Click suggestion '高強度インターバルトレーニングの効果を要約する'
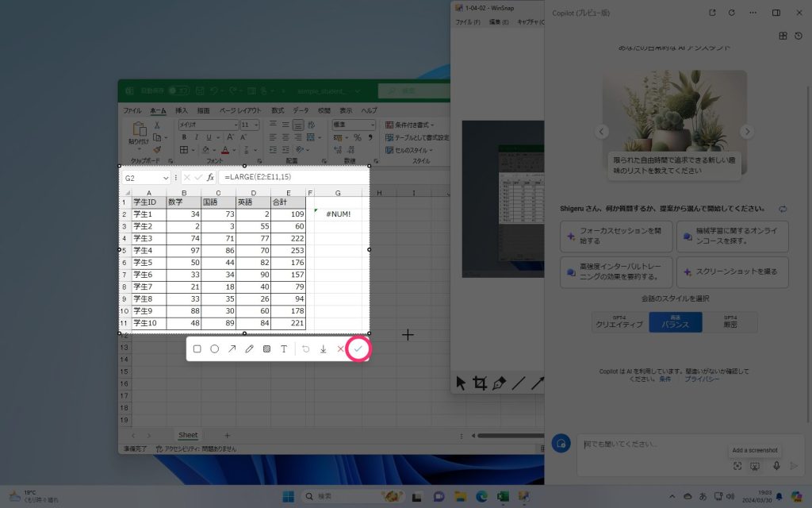This screenshot has height=508, width=812. tap(616, 272)
